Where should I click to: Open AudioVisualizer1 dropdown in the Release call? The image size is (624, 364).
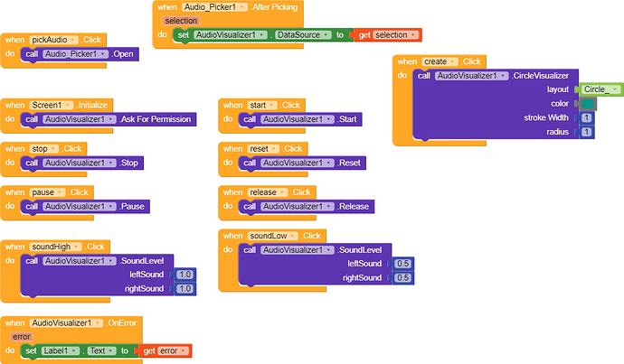coord(298,207)
